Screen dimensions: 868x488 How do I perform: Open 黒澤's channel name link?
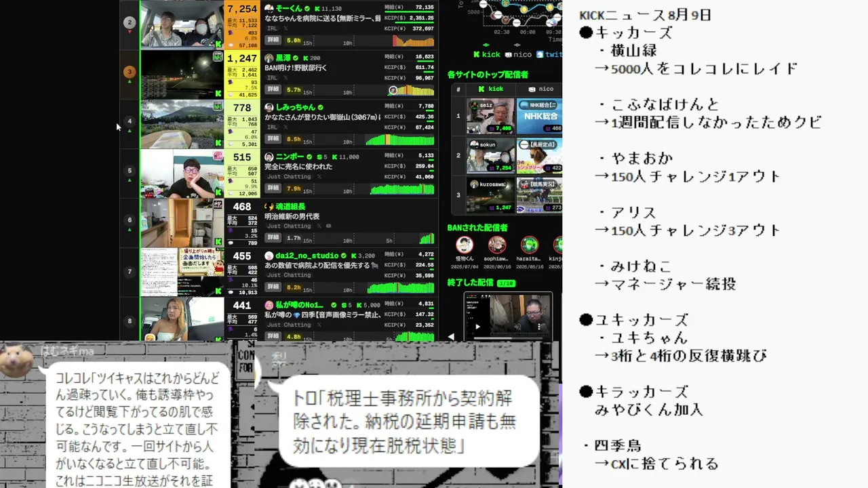click(x=283, y=58)
